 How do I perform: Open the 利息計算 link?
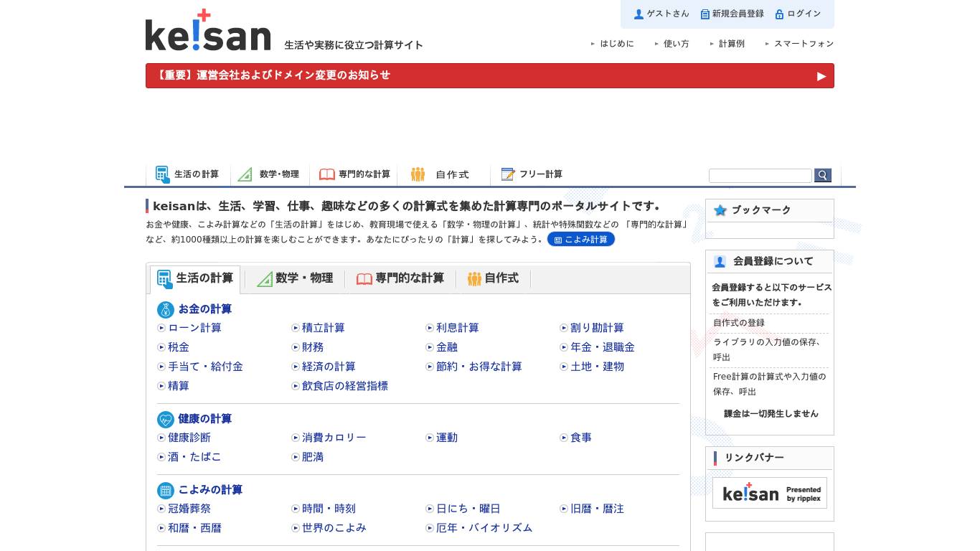click(x=458, y=328)
